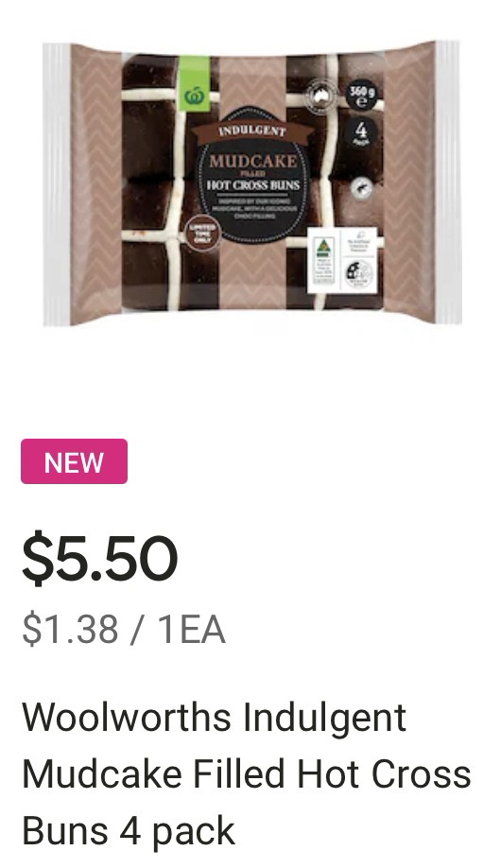
Task: Click the Limited Time Only round sticker
Action: 202,234
